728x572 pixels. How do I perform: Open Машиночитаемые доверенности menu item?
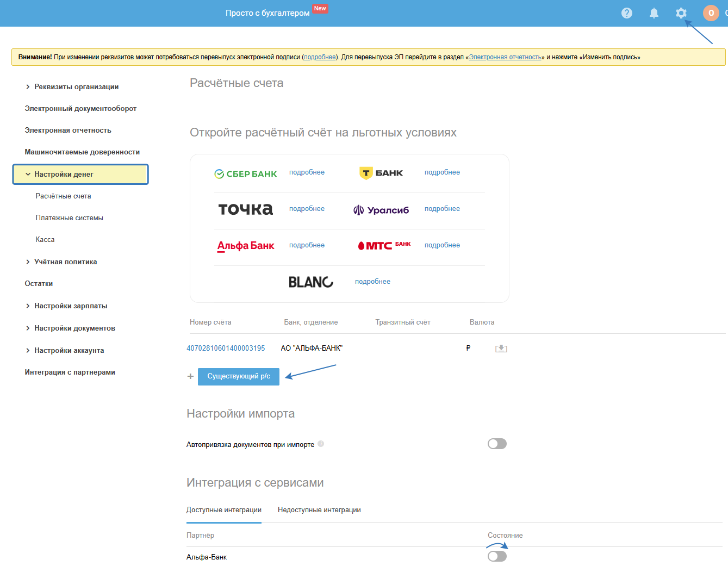[82, 152]
